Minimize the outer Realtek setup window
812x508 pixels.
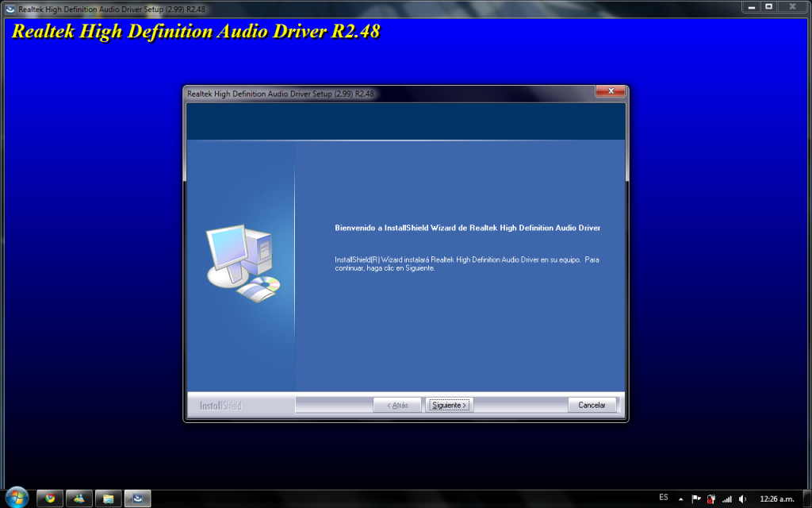[x=752, y=6]
